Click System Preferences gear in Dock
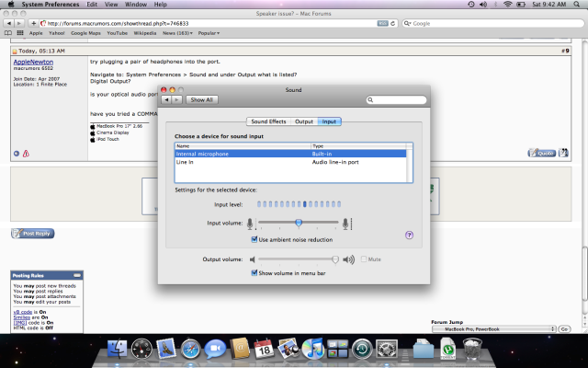 coord(387,349)
